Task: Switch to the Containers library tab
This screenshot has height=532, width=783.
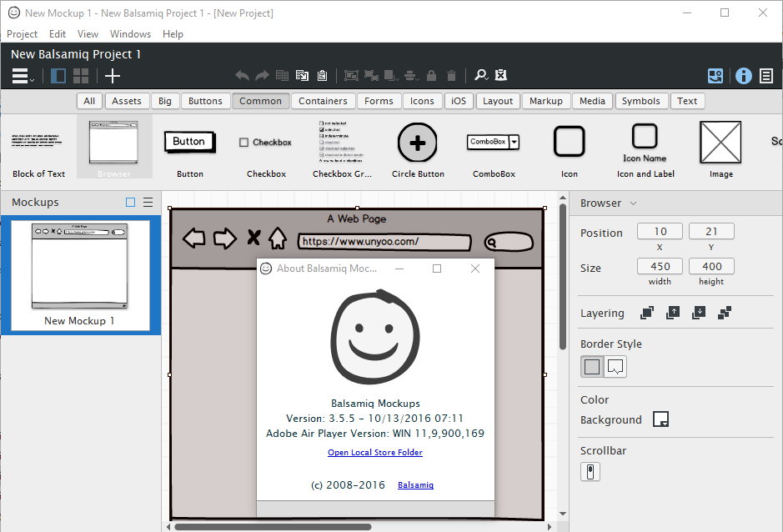Action: (323, 101)
